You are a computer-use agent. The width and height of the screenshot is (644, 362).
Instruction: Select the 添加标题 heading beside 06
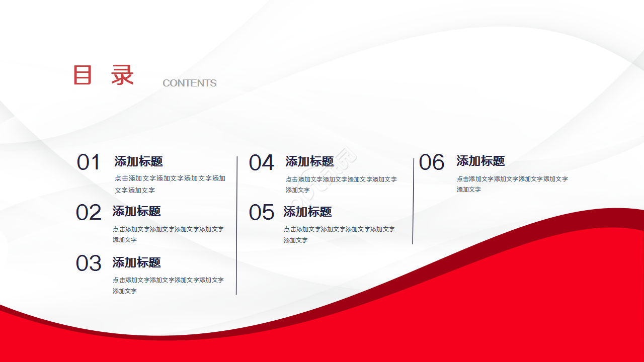click(480, 161)
